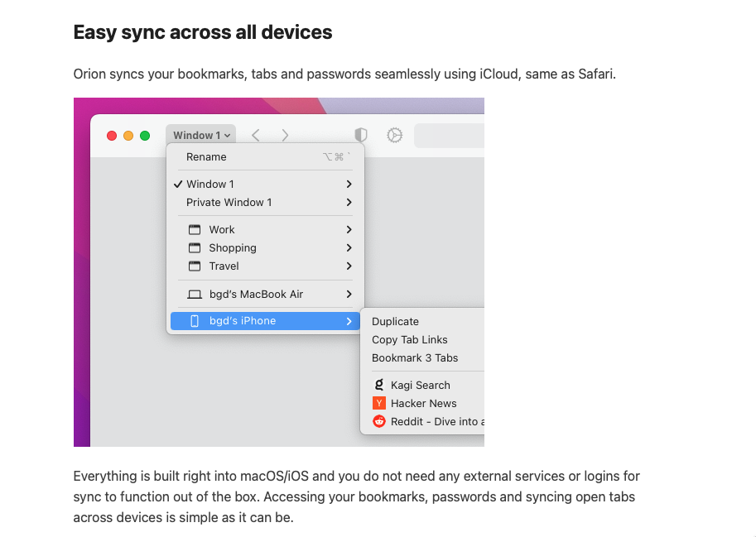
Task: Click the Kagi Search favicon
Action: [379, 385]
